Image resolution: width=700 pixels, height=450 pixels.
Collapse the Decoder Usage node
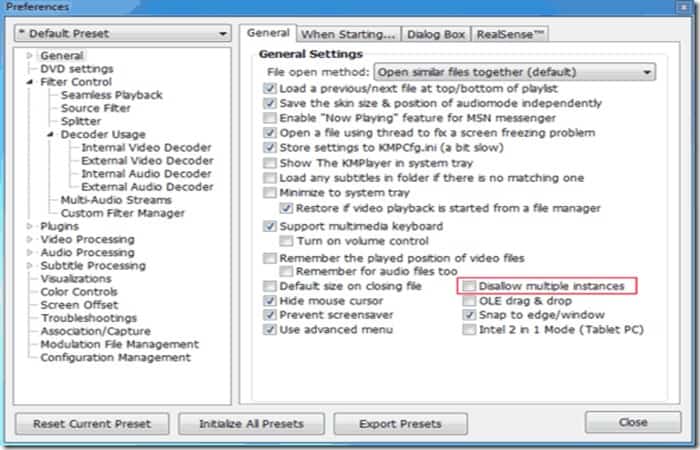pyautogui.click(x=50, y=134)
